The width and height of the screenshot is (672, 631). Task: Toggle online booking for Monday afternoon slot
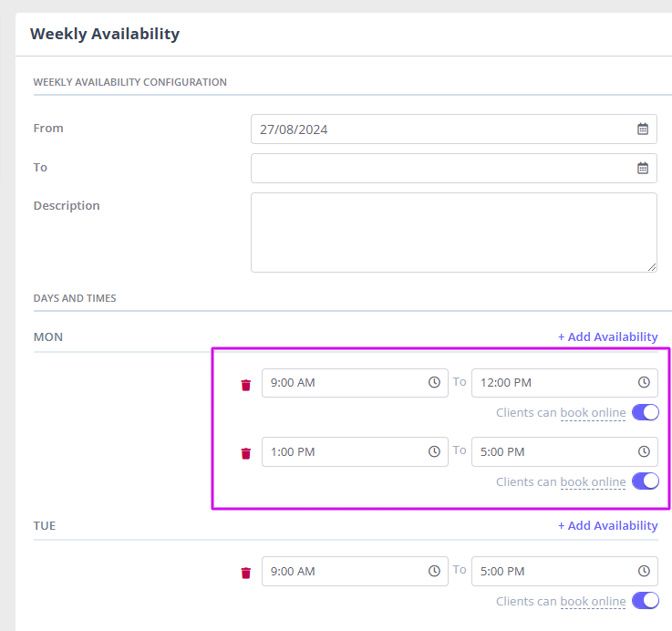tap(646, 481)
